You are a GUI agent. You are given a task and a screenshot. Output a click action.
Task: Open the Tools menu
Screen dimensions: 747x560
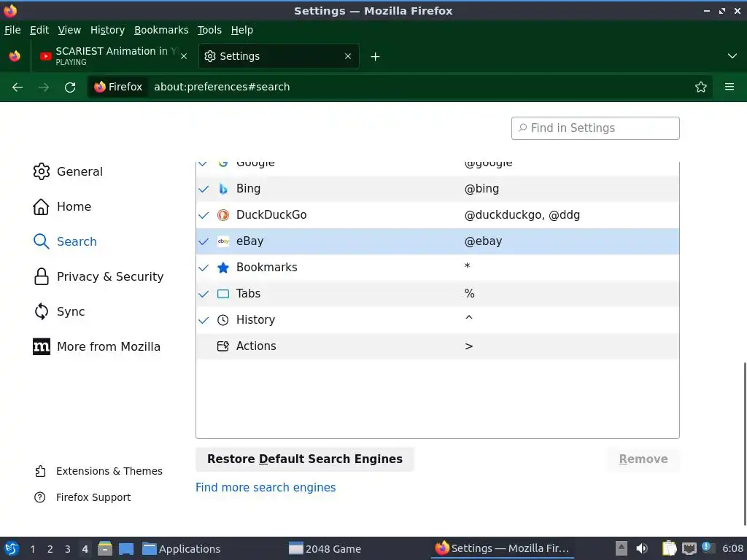(209, 30)
